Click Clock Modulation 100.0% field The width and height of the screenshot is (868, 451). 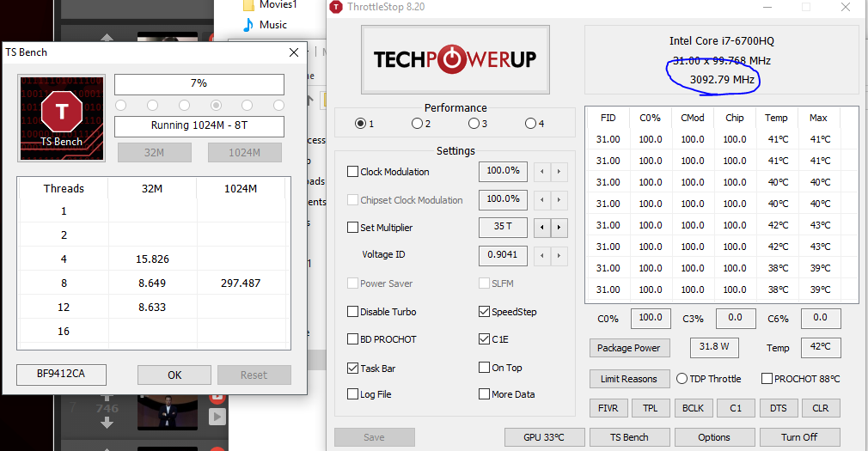(503, 172)
